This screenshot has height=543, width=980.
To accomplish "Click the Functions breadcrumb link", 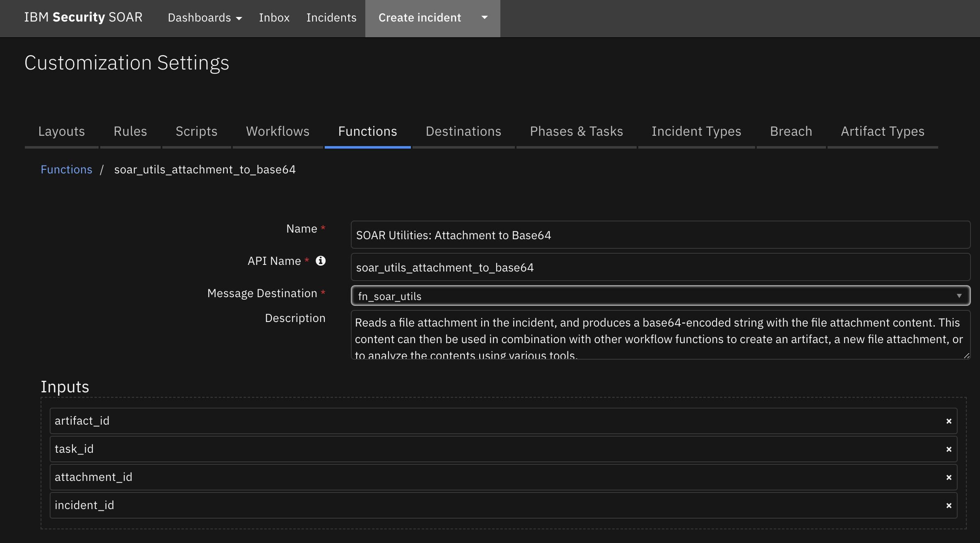I will (x=66, y=168).
